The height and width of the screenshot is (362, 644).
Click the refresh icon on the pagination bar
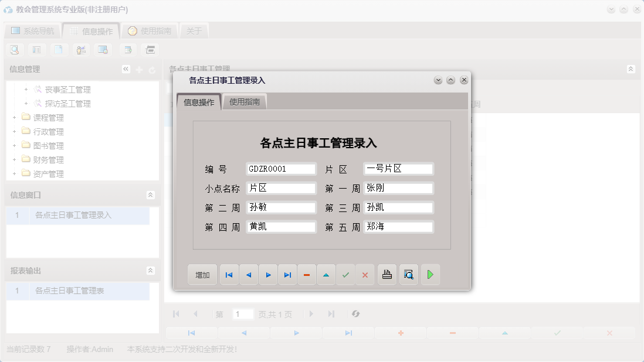tap(355, 314)
